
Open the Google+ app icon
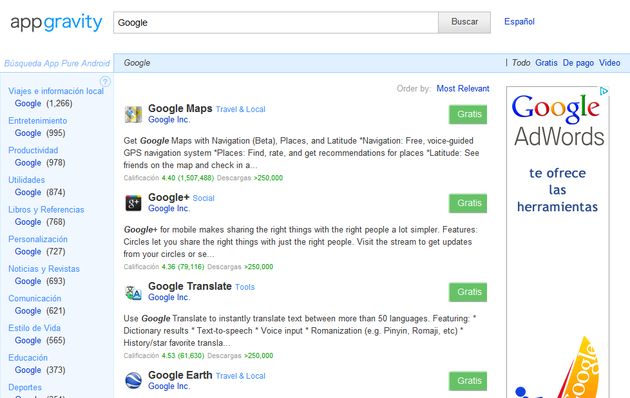133,203
